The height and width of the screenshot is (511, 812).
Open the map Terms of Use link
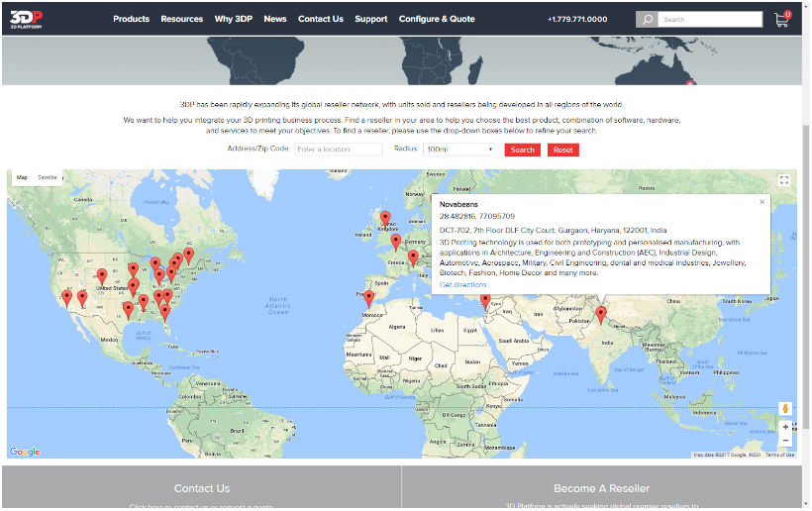point(779,455)
